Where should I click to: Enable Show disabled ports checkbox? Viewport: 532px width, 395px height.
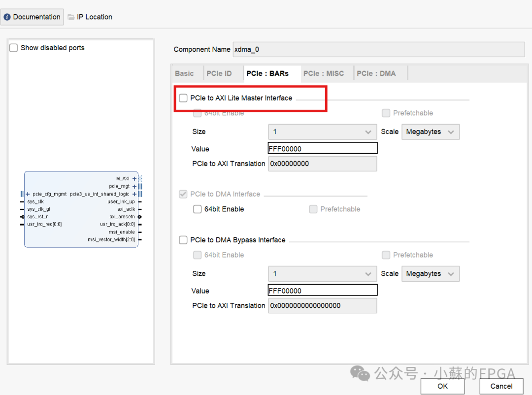click(x=14, y=48)
